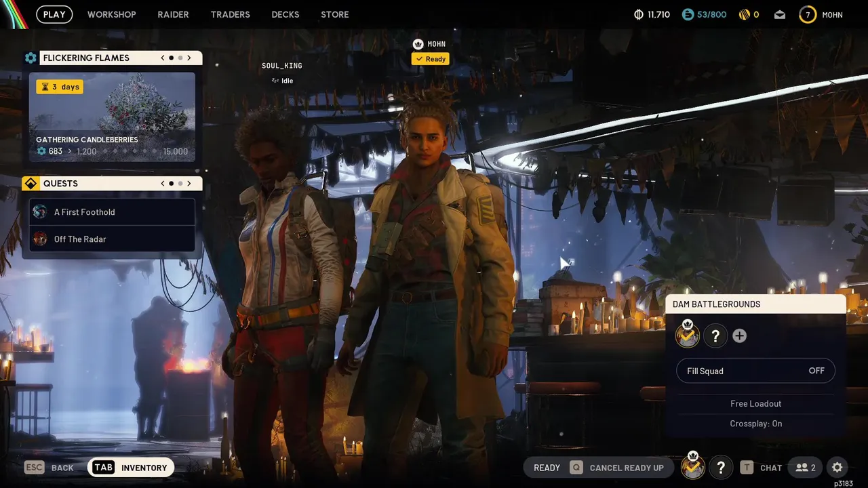
Task: Click the READY button
Action: click(547, 468)
